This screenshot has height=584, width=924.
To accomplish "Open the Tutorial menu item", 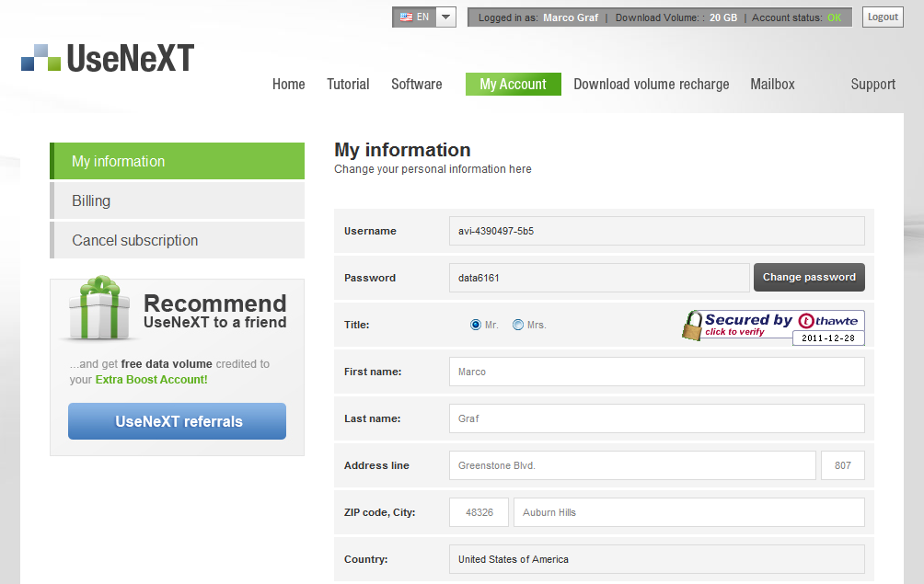I will [348, 85].
